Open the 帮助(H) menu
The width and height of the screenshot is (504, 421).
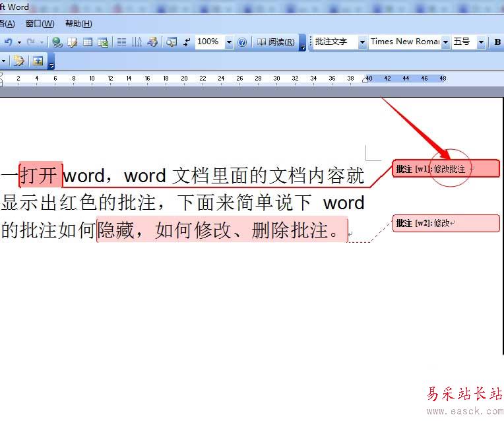(x=79, y=24)
